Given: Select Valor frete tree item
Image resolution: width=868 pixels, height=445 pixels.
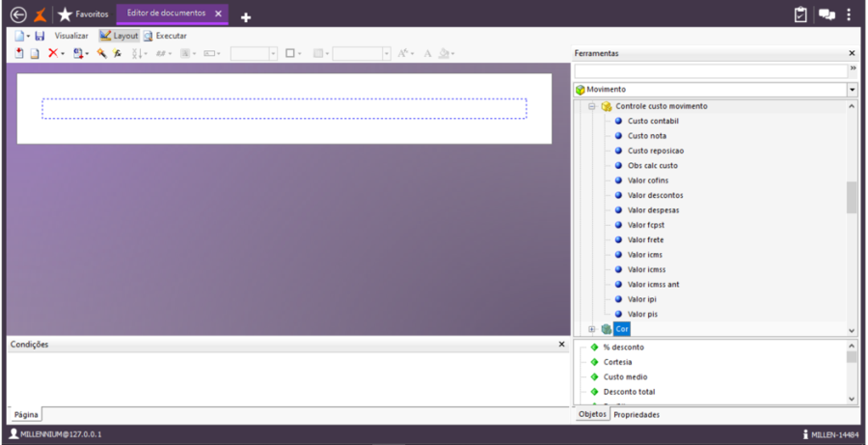Looking at the screenshot, I should (645, 240).
